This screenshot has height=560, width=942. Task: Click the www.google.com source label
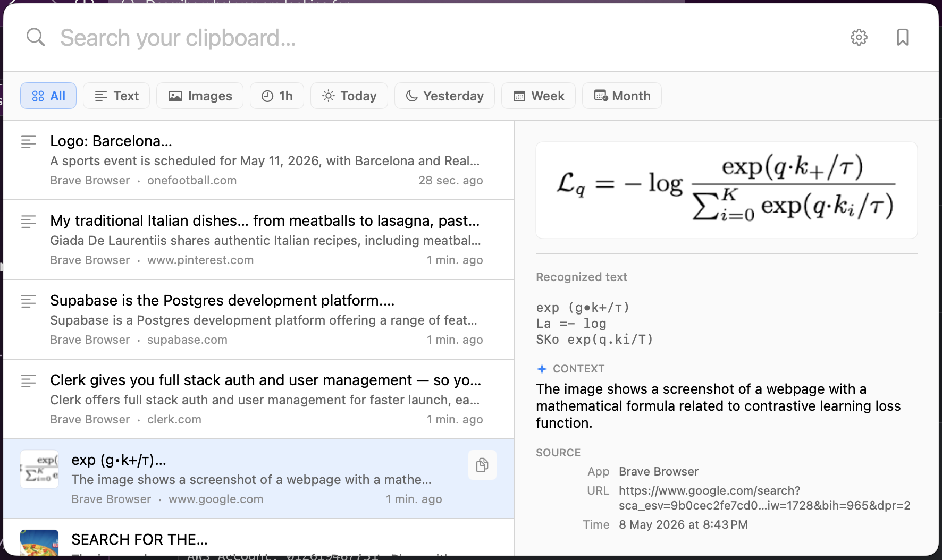click(216, 499)
